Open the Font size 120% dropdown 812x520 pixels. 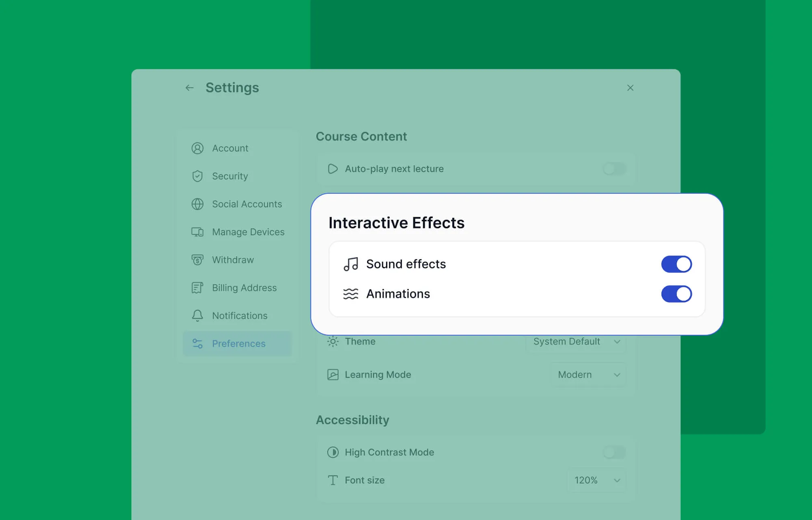(x=596, y=480)
